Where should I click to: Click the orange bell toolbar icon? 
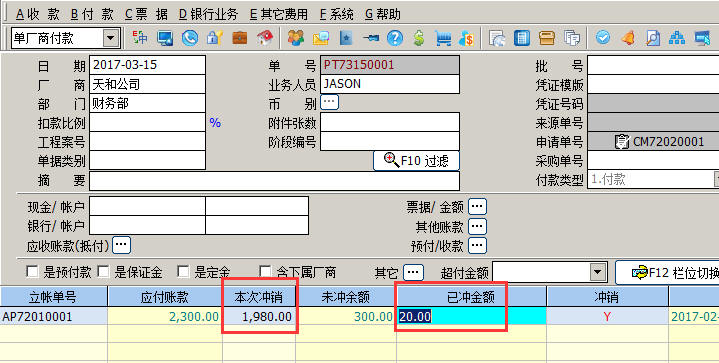click(x=628, y=38)
